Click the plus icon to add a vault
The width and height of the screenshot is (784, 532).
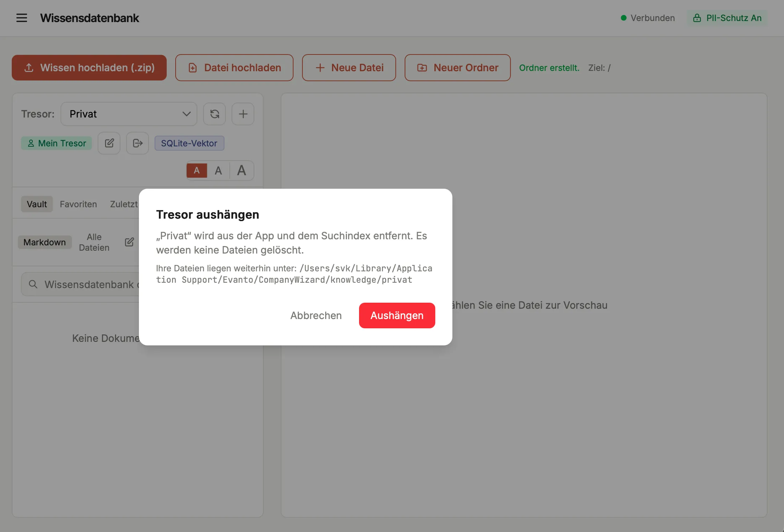[x=243, y=114]
